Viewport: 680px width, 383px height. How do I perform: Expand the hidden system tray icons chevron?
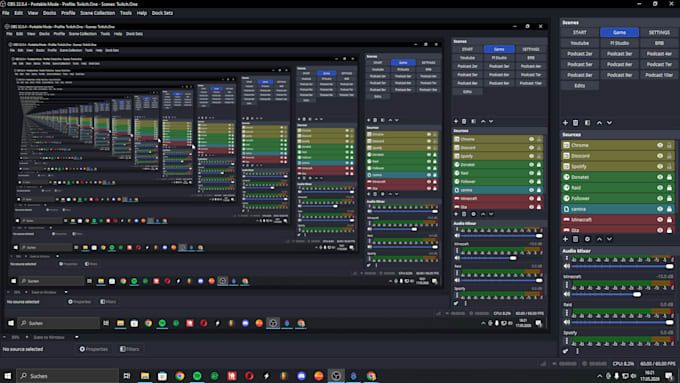[599, 376]
